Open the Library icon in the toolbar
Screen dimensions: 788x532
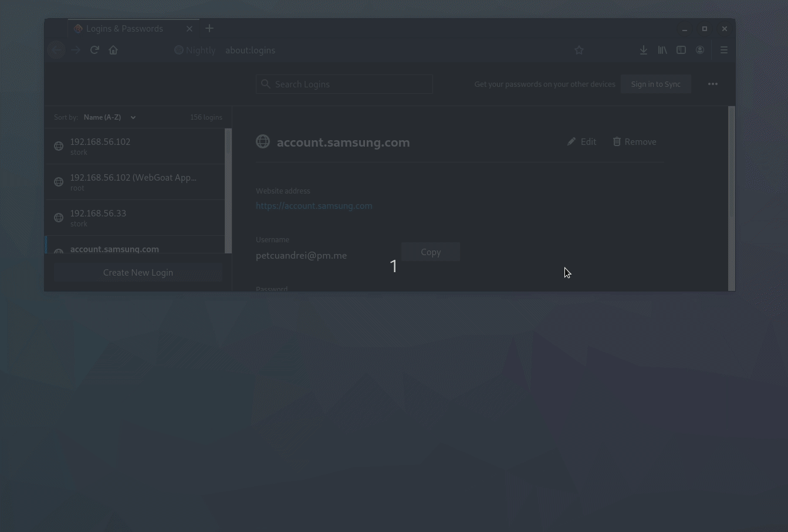662,50
